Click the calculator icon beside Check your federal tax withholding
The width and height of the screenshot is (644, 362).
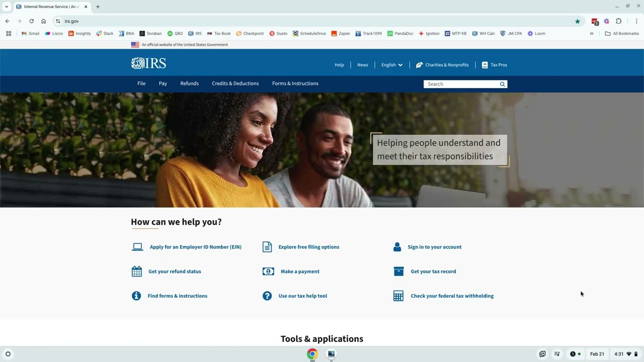(398, 296)
